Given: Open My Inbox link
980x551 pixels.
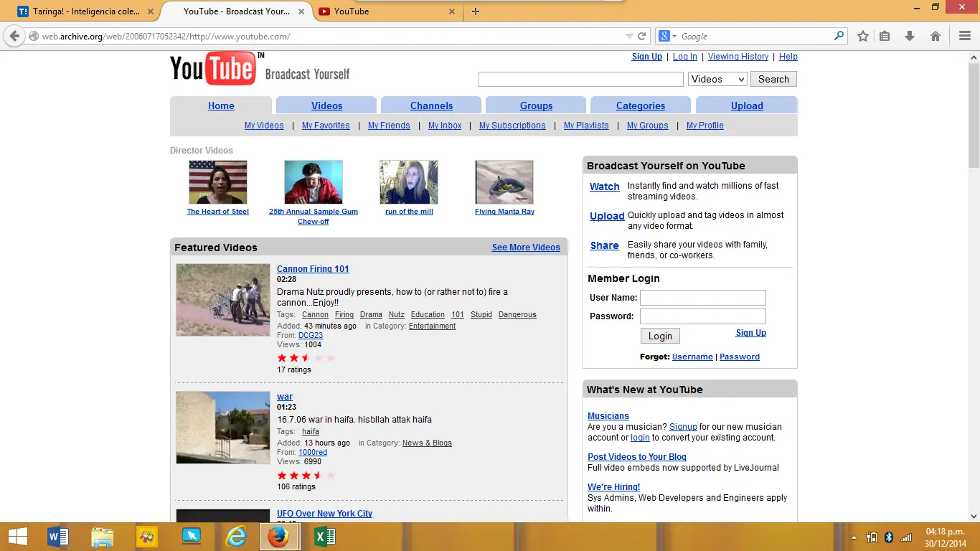Looking at the screenshot, I should click(x=445, y=126).
